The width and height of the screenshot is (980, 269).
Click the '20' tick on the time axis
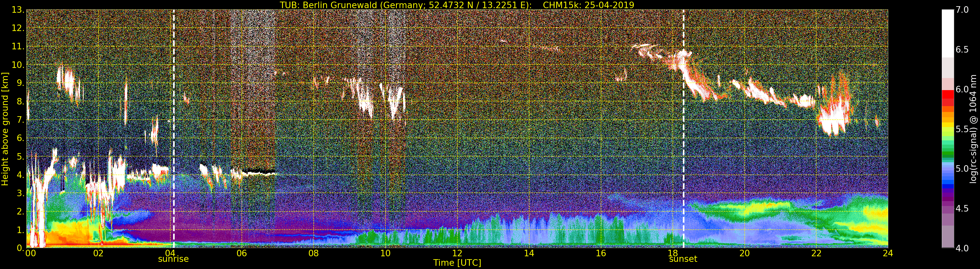coord(744,253)
